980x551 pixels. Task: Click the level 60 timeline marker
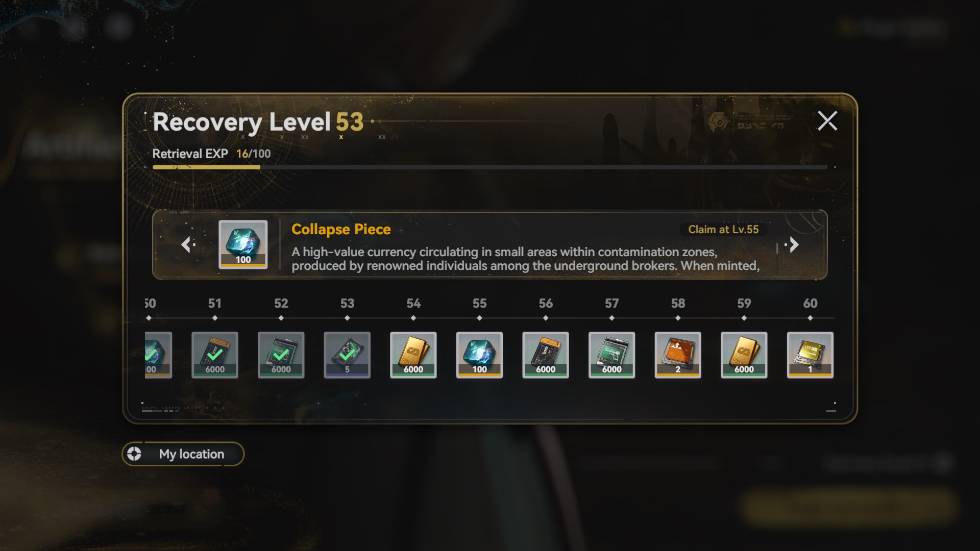coord(810,318)
